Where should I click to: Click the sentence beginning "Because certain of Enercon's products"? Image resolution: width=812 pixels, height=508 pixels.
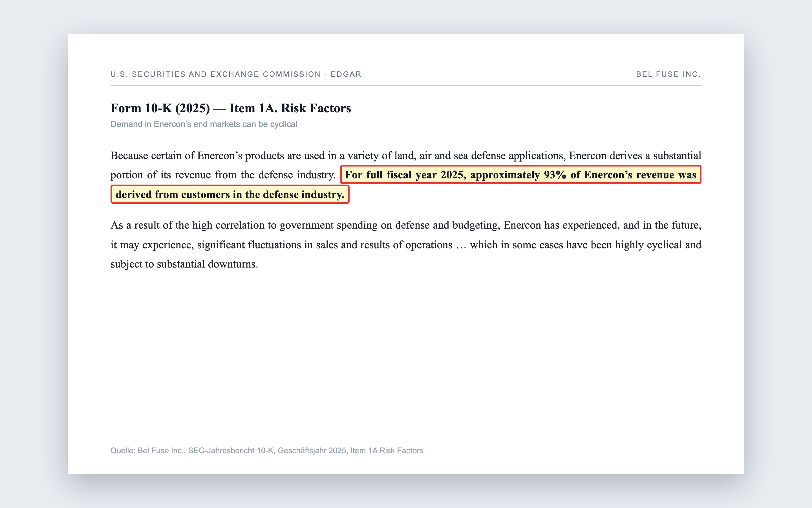(406, 165)
